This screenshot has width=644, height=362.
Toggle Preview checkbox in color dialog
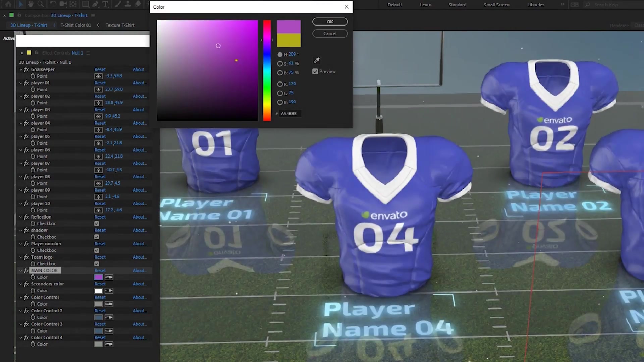tap(315, 71)
